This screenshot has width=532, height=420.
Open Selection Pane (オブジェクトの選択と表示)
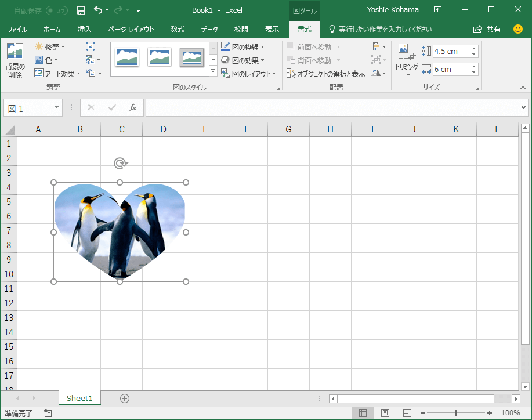(x=325, y=73)
